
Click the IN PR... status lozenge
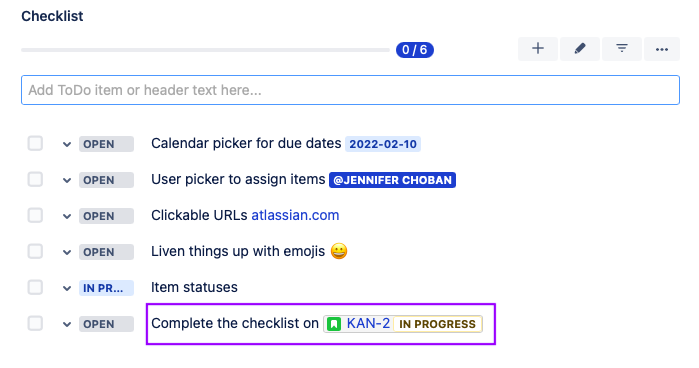click(106, 288)
